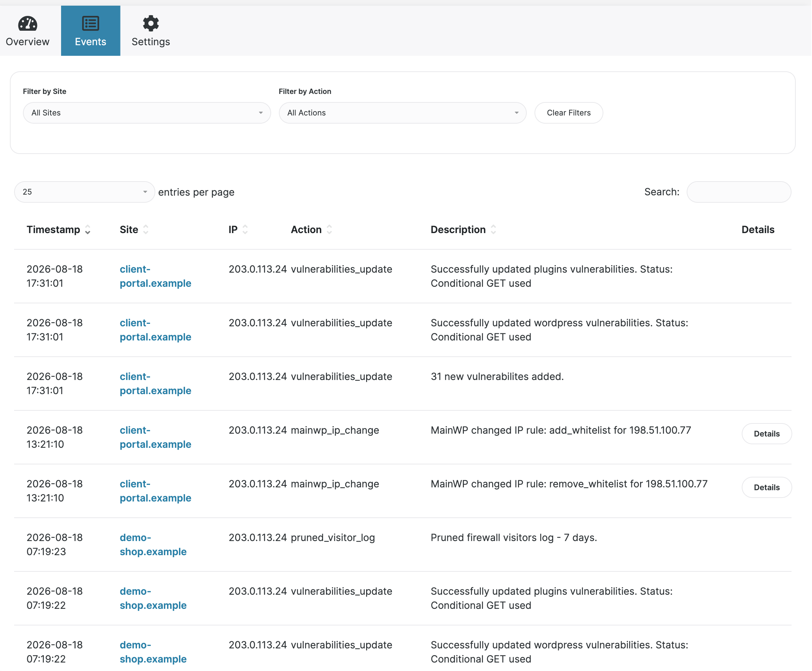812x671 pixels.
Task: Sort by the Site column
Action: click(x=134, y=230)
